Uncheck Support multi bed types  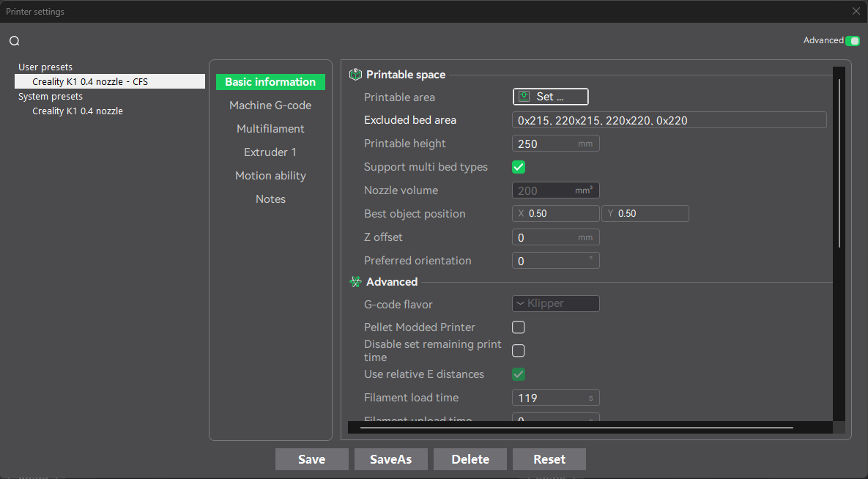[x=519, y=167]
